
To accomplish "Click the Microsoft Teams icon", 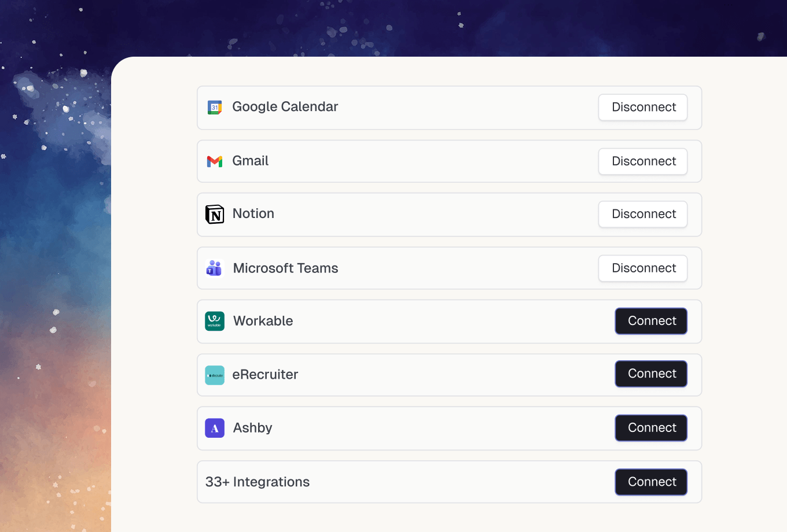I will coord(214,268).
